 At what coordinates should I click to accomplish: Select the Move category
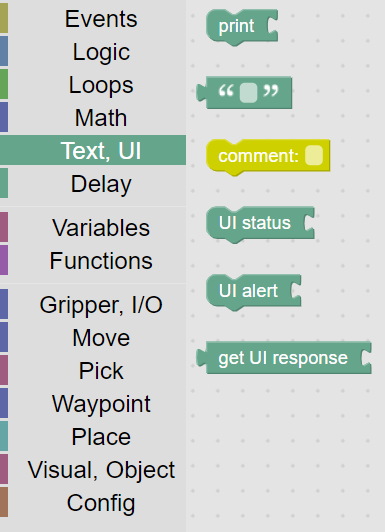click(x=93, y=337)
